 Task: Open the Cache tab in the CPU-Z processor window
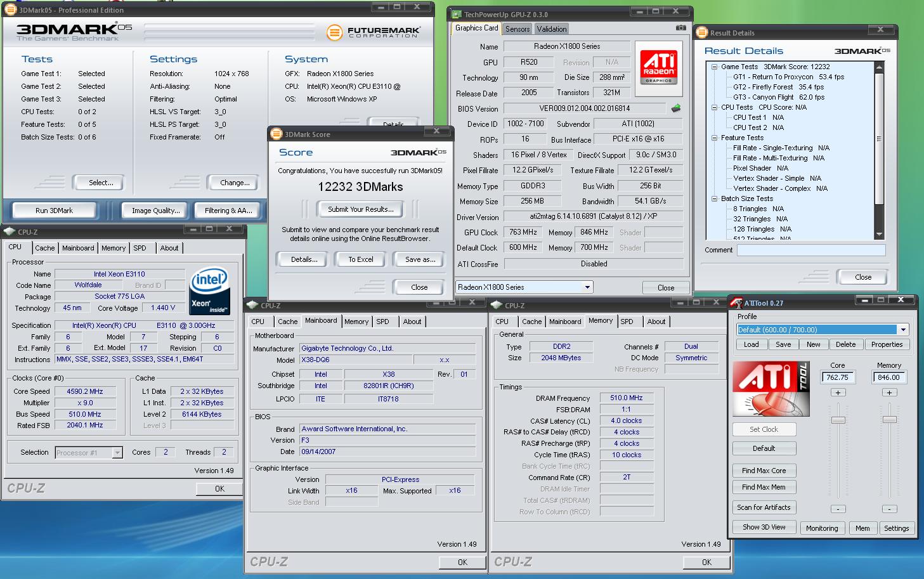[44, 248]
